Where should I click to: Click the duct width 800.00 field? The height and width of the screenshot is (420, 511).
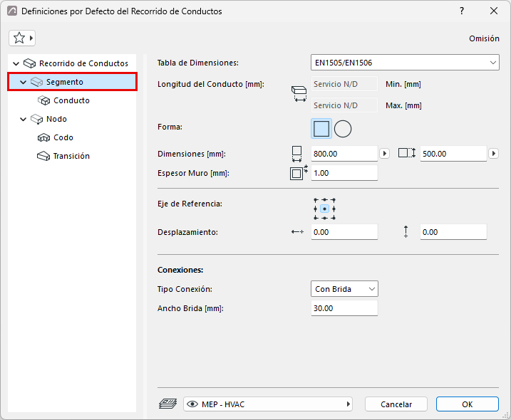tap(344, 153)
